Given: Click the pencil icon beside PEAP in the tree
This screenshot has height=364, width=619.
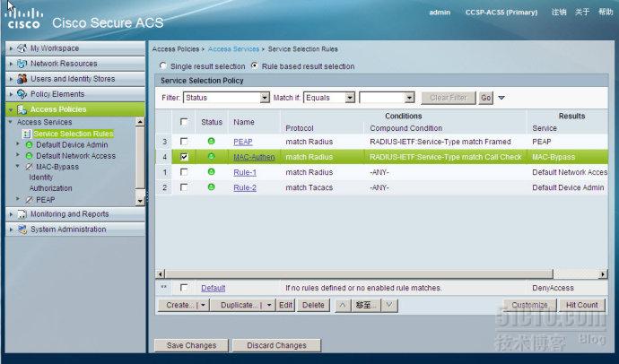Looking at the screenshot, I should point(29,200).
